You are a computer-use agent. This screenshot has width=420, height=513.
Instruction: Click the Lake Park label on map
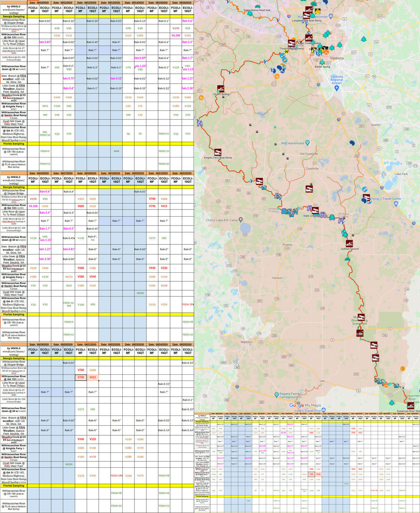tap(401, 174)
